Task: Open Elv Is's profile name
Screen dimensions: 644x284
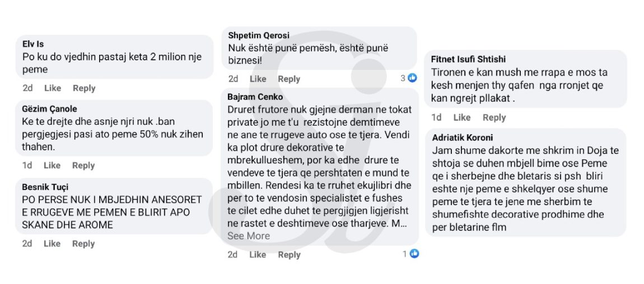Action: click(33, 44)
